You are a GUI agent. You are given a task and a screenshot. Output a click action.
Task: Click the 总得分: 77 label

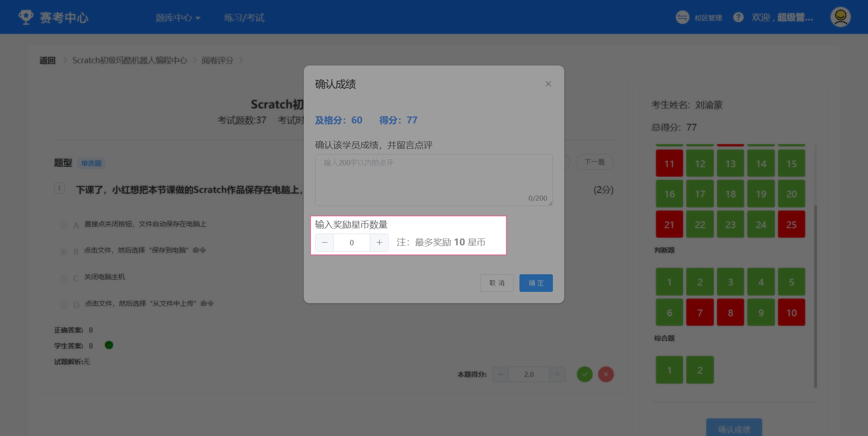[674, 127]
